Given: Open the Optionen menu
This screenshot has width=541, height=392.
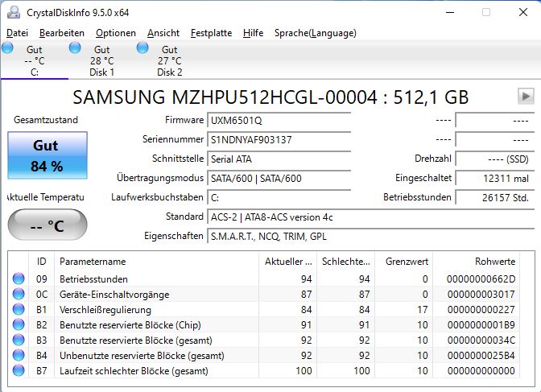Looking at the screenshot, I should (x=116, y=33).
